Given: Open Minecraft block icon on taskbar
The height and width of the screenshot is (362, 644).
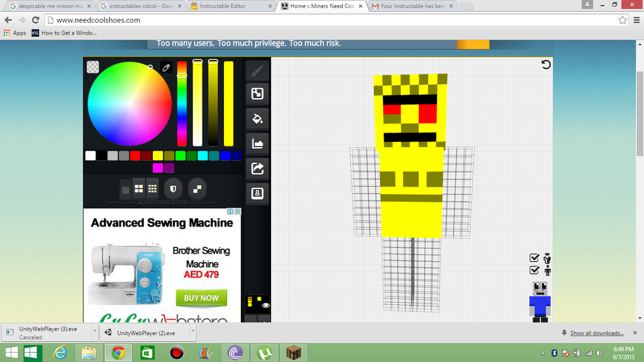Looking at the screenshot, I should pyautogui.click(x=293, y=353).
